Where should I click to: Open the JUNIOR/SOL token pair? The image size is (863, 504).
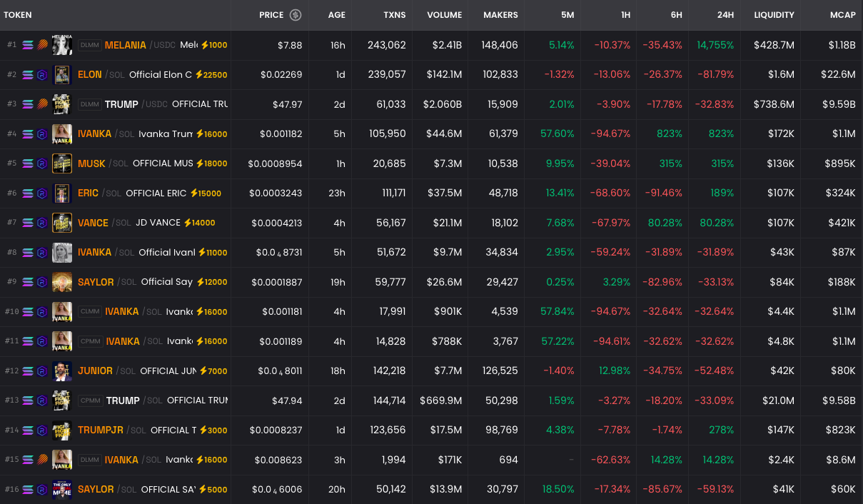[95, 371]
